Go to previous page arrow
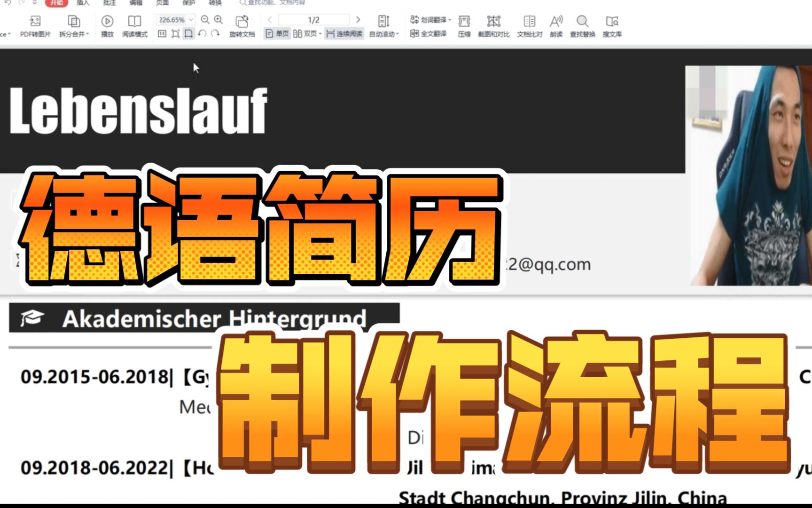This screenshot has width=812, height=508. click(x=270, y=20)
